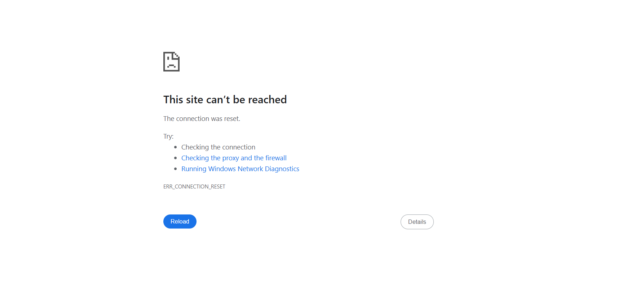The image size is (644, 291).
Task: Click "Windows Network" in the third suggestion
Action: [x=235, y=169]
